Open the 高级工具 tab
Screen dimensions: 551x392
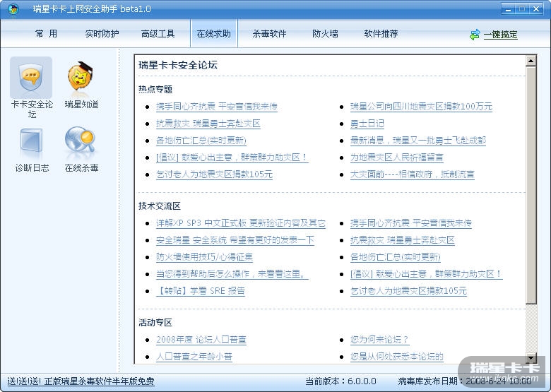pyautogui.click(x=158, y=34)
